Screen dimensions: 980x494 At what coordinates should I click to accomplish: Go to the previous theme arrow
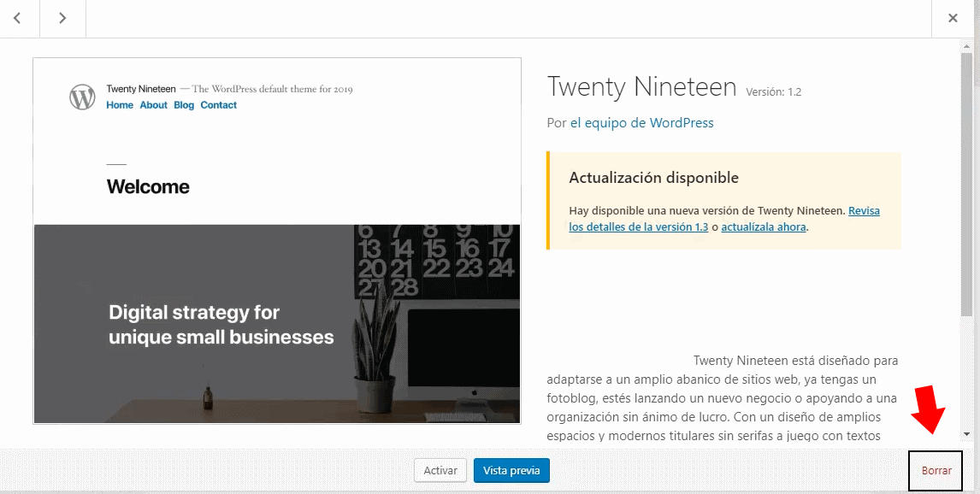coord(17,18)
